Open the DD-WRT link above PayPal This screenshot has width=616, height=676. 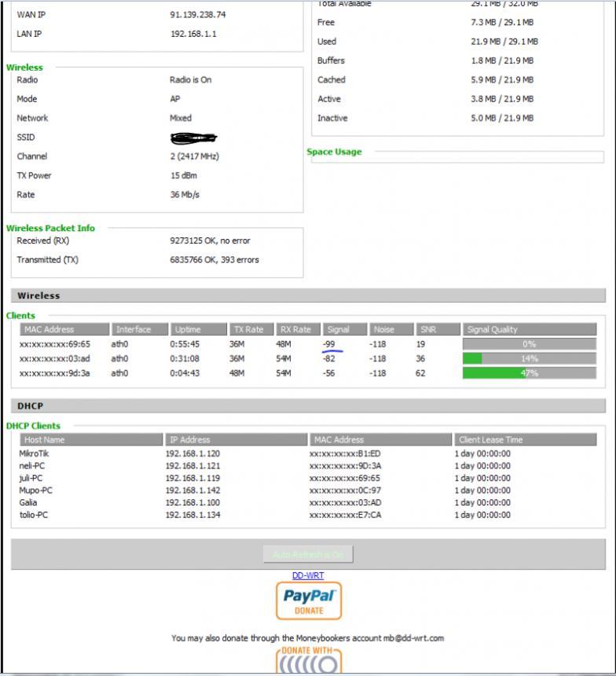[308, 575]
